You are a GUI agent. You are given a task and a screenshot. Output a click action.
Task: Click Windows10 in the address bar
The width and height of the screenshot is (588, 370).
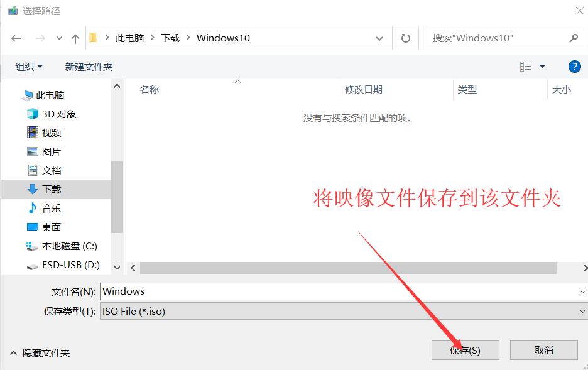[223, 38]
